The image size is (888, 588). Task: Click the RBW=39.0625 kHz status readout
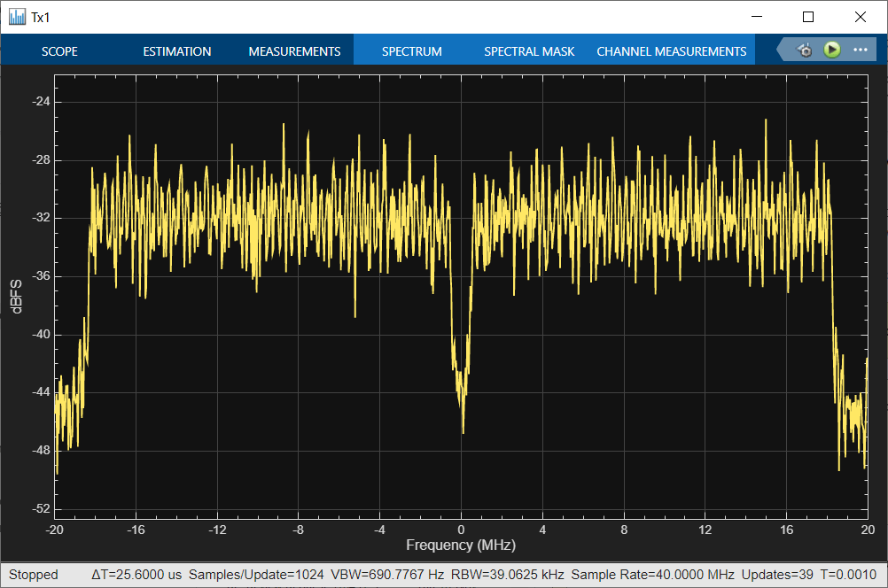[x=508, y=575]
